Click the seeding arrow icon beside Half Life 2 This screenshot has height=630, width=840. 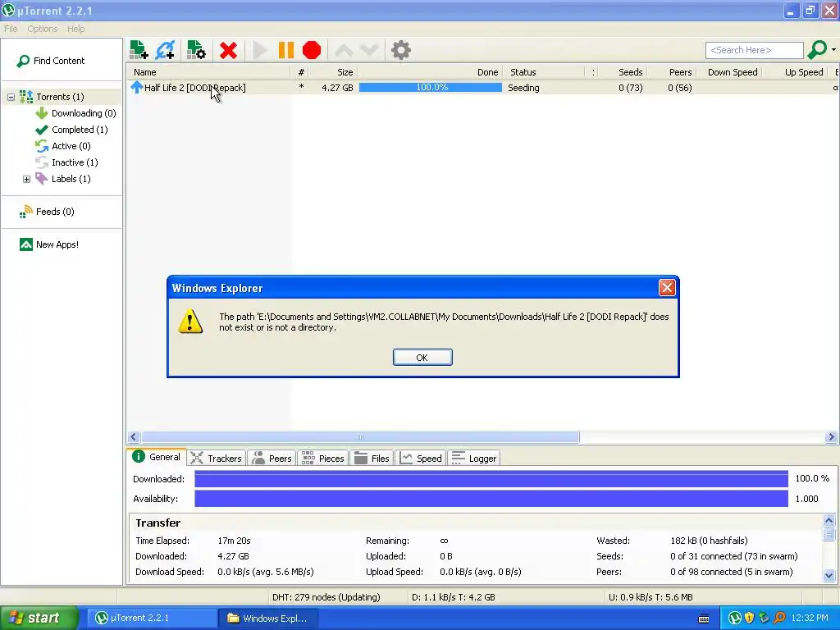pyautogui.click(x=137, y=87)
